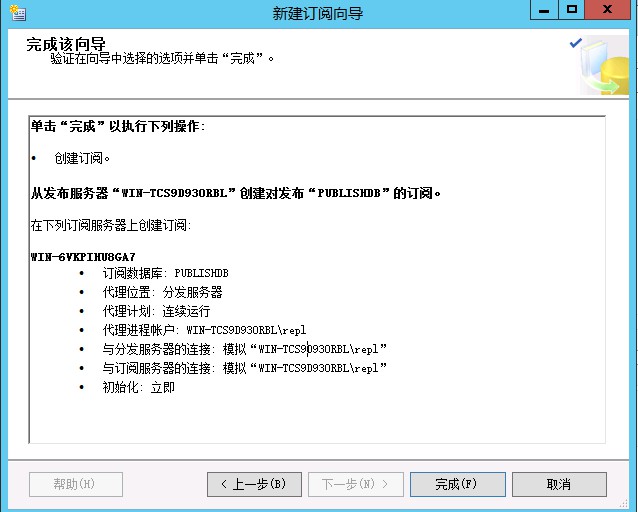The width and height of the screenshot is (638, 512).
Task: Select the 创建订阅 bullet line
Action: pos(82,159)
